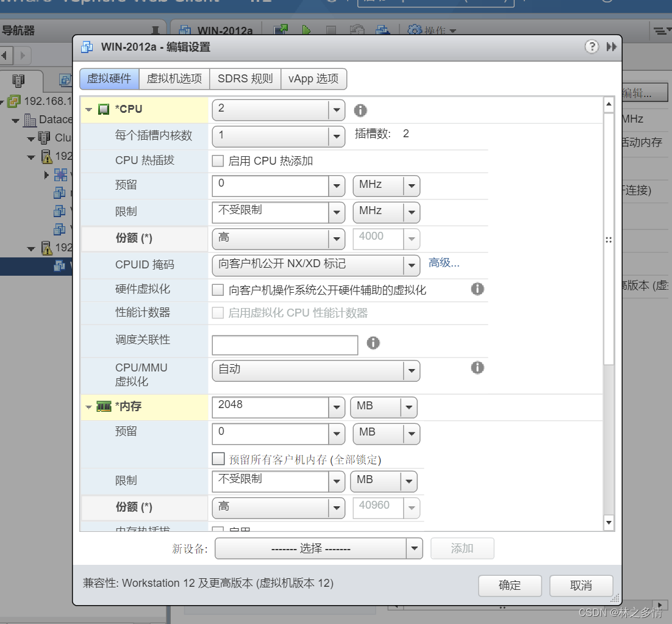Click the pin icon in navigator panel
Screen dimensions: 672x624
coord(155,30)
